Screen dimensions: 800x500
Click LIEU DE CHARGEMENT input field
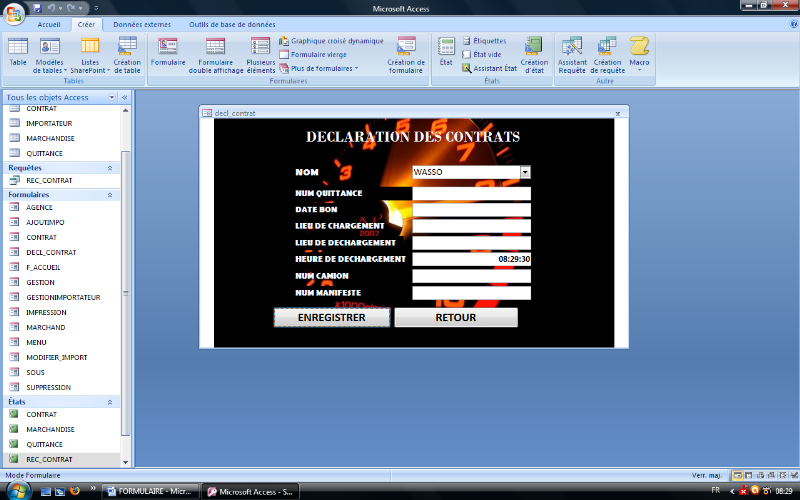tap(471, 226)
